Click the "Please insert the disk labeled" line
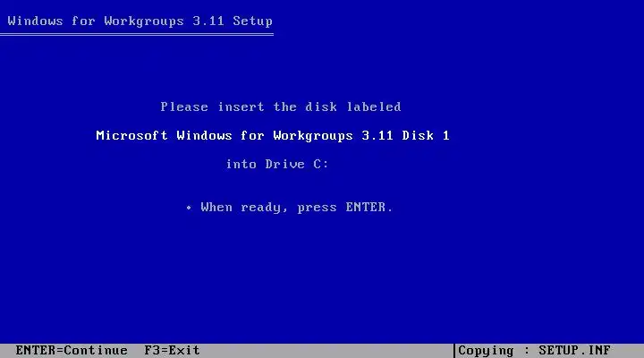 tap(281, 107)
